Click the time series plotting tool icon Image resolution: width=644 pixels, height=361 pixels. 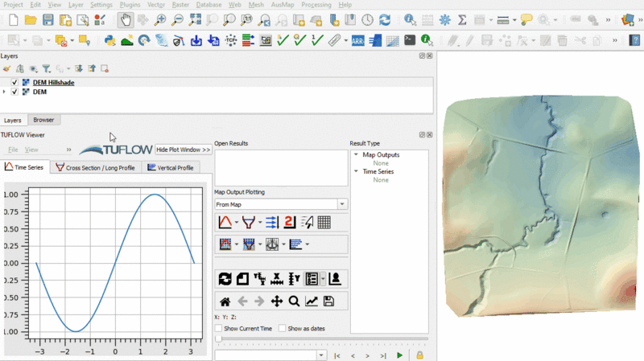226,223
